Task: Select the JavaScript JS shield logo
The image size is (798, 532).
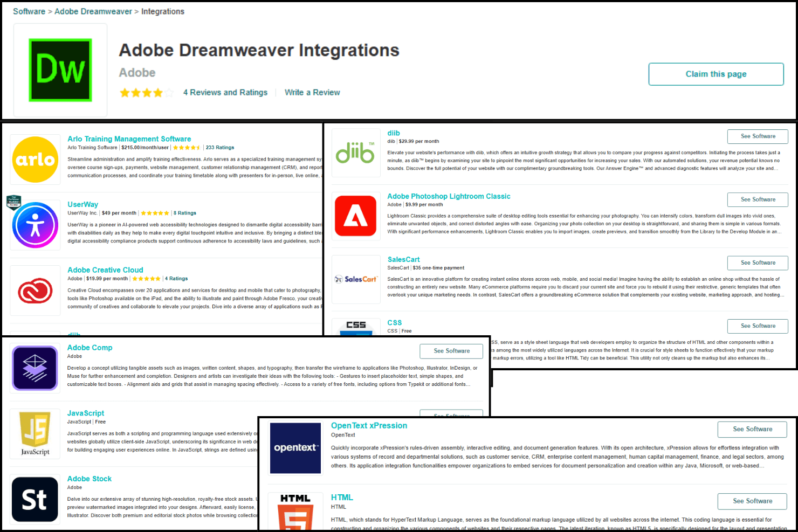Action: (x=35, y=433)
